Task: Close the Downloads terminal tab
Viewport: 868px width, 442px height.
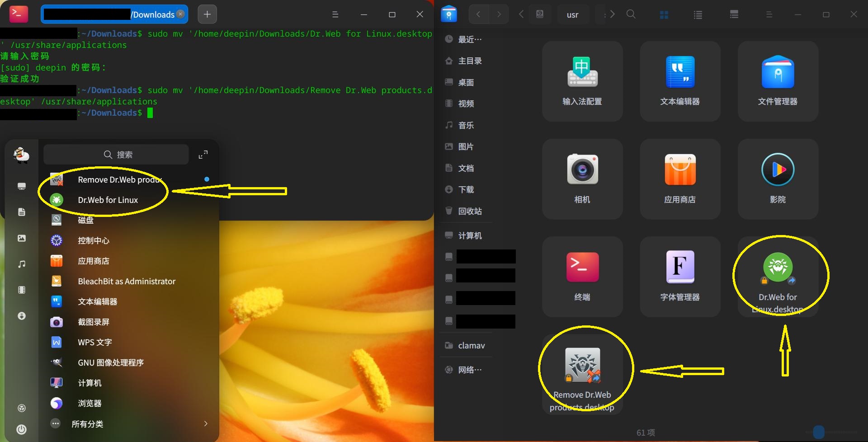Action: coord(180,14)
